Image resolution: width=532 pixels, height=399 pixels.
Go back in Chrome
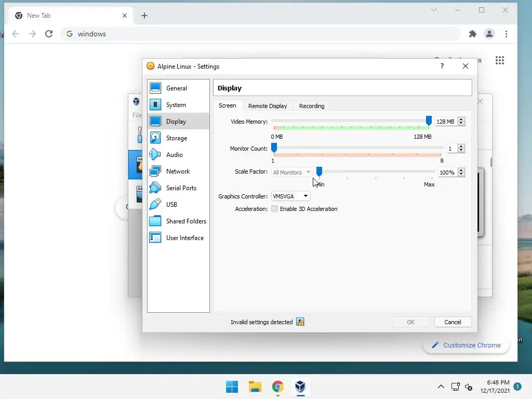pos(16,34)
